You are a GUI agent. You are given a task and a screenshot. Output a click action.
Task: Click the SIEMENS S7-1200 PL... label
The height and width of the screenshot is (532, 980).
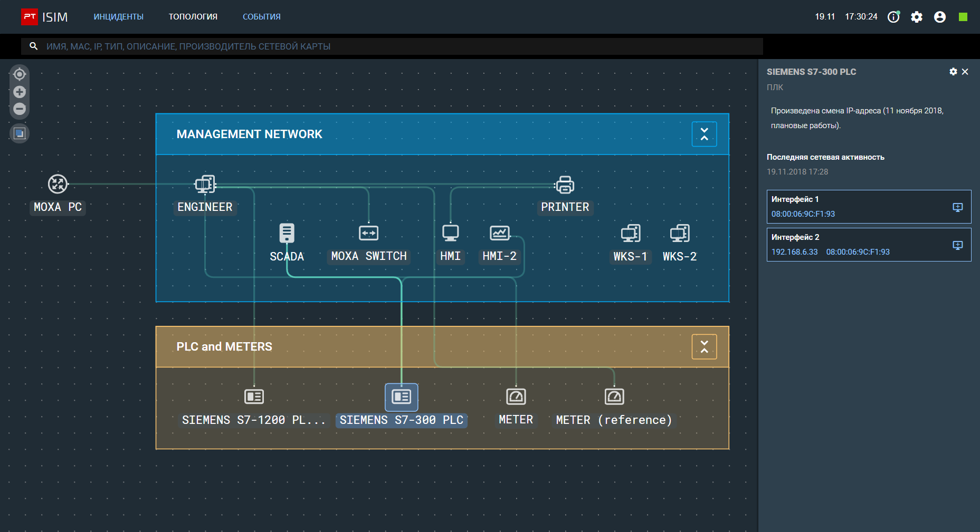pyautogui.click(x=254, y=420)
